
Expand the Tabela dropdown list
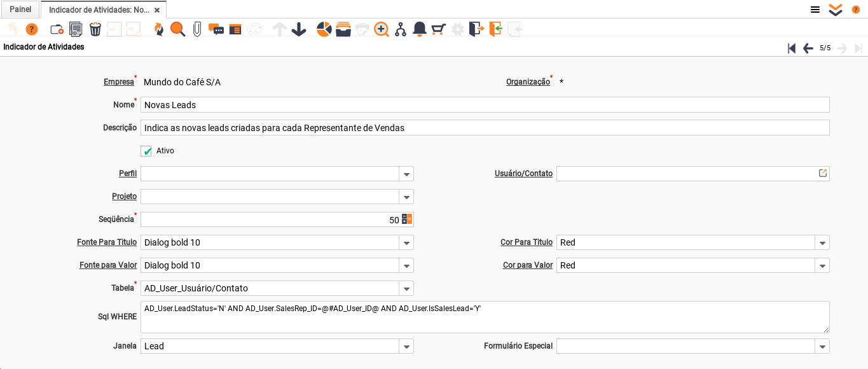click(406, 289)
